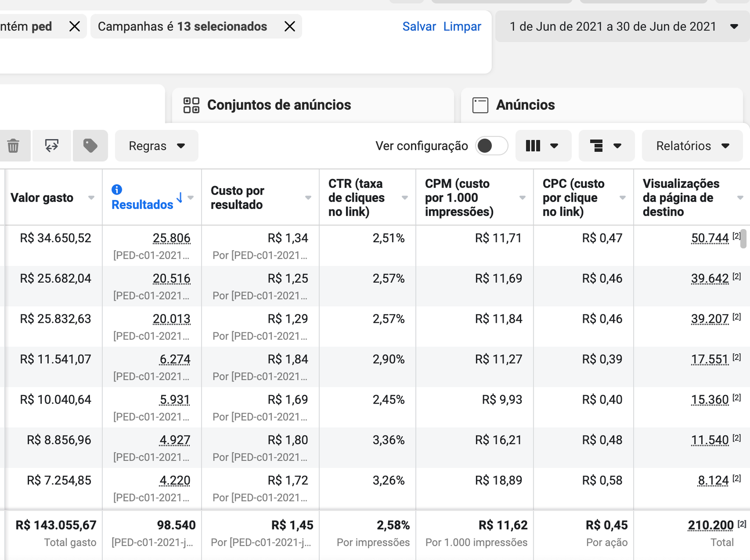The height and width of the screenshot is (560, 750).
Task: Click the CTR (taxa de cliques) header
Action: click(x=356, y=198)
